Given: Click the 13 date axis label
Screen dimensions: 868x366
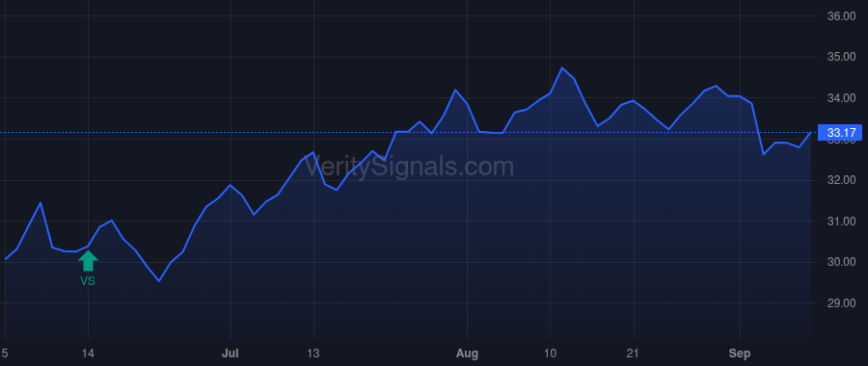Looking at the screenshot, I should (313, 353).
